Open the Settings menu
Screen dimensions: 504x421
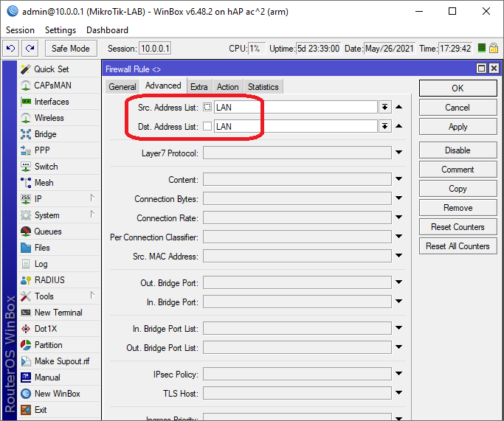pos(61,30)
